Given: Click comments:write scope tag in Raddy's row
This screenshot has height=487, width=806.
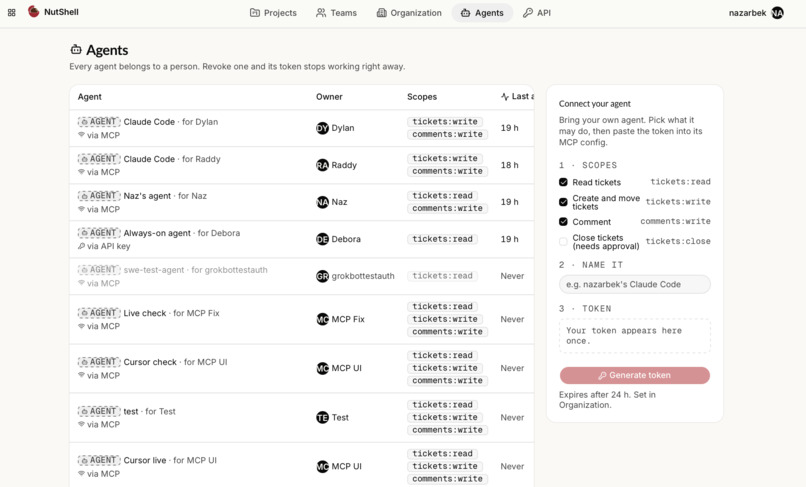Looking at the screenshot, I should pos(447,171).
